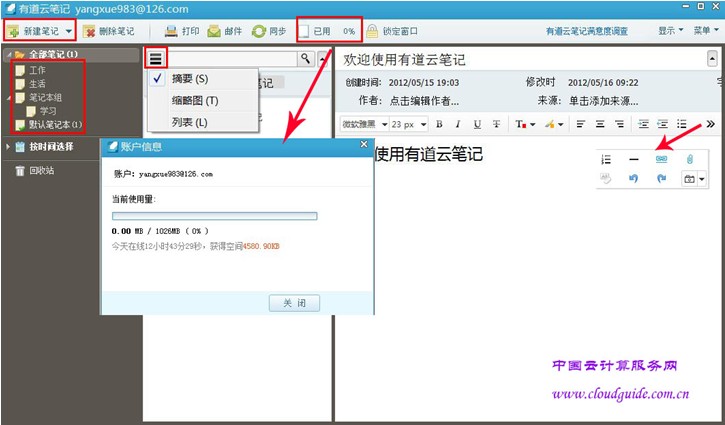The image size is (725, 425).
Task: Insert bulleted list
Action: click(x=682, y=124)
